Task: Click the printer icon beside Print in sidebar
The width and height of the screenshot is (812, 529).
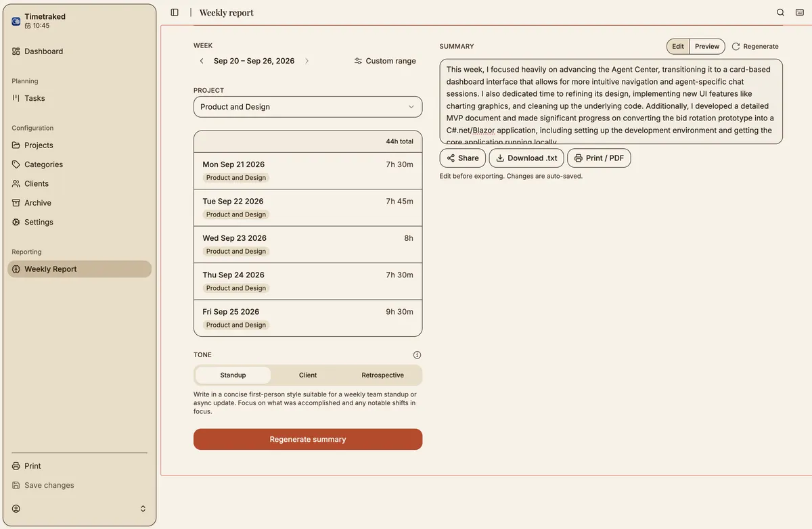Action: point(16,466)
